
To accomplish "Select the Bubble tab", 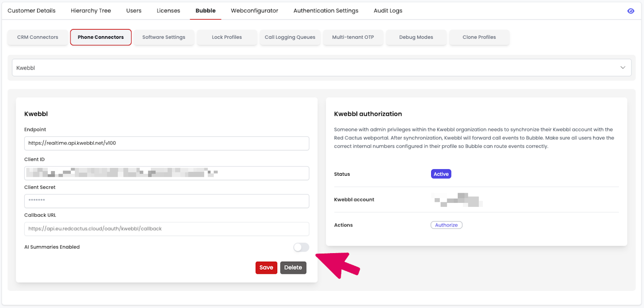I will (205, 11).
